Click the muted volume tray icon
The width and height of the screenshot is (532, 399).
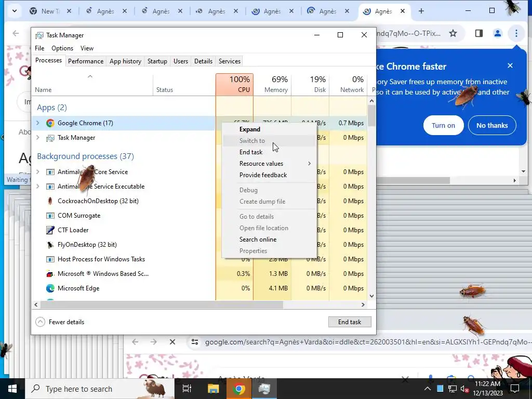pyautogui.click(x=464, y=389)
